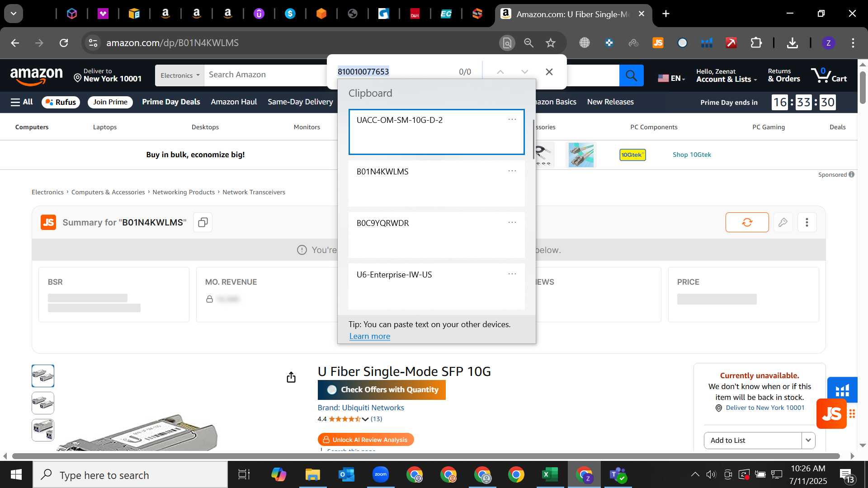Open Zoom from the taskbar
868x488 pixels.
pyautogui.click(x=381, y=474)
